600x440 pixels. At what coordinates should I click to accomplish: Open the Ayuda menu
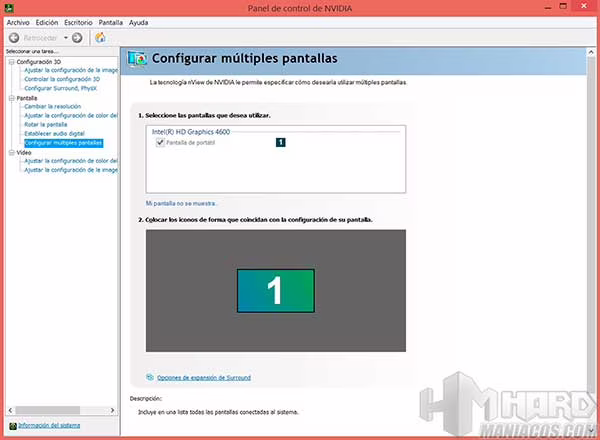139,23
